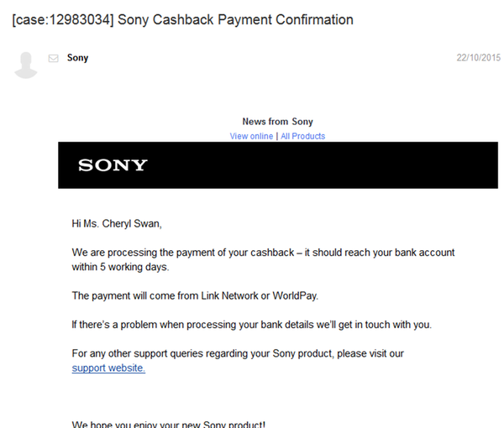Visit the support website link
504x428 pixels.
[x=108, y=368]
